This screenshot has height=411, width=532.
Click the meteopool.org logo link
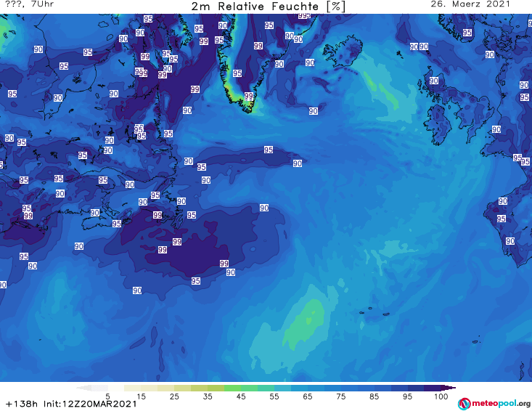(494, 404)
